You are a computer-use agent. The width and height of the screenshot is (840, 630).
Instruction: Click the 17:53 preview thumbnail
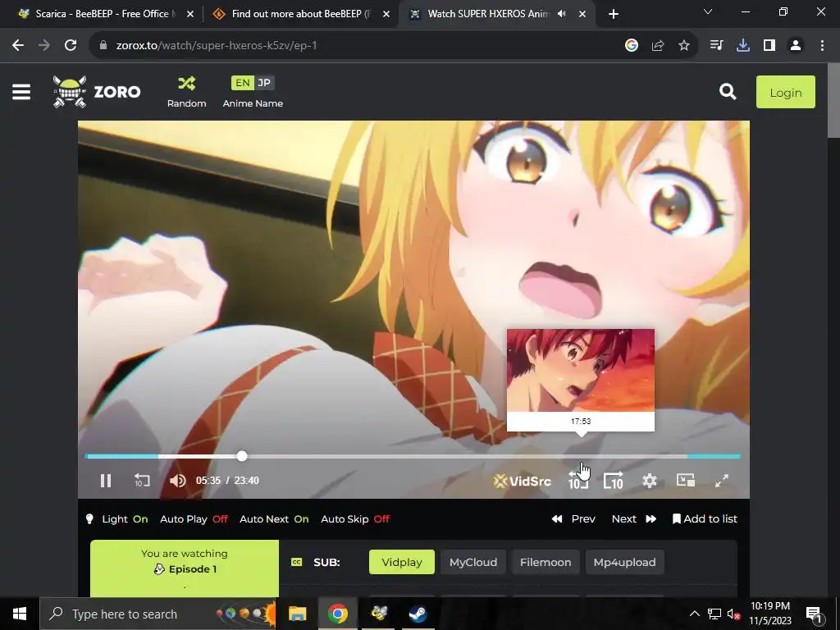(x=581, y=370)
